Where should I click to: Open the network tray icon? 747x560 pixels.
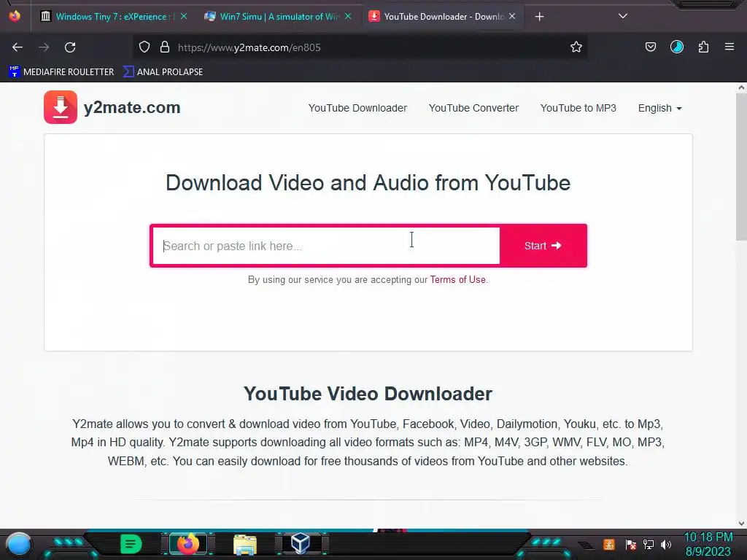(x=649, y=544)
